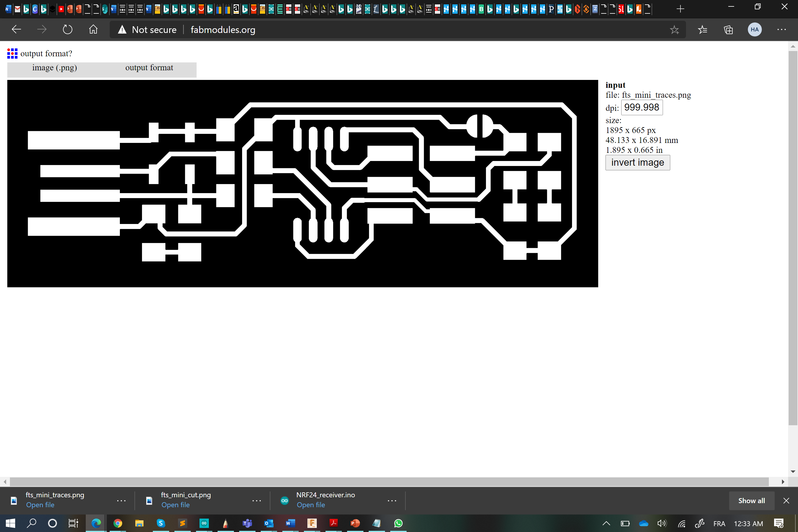Open the HA profile avatar
This screenshot has width=798, height=532.
[x=754, y=30]
